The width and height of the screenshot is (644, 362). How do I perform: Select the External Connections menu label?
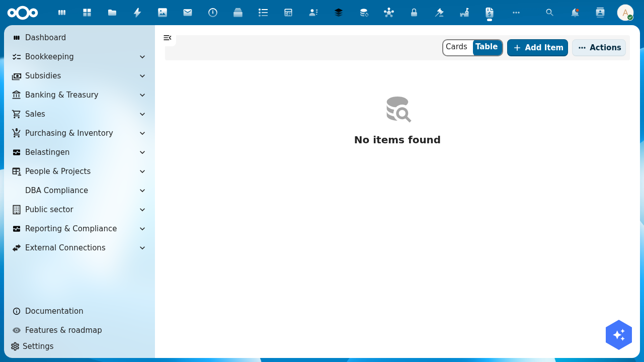pos(65,248)
